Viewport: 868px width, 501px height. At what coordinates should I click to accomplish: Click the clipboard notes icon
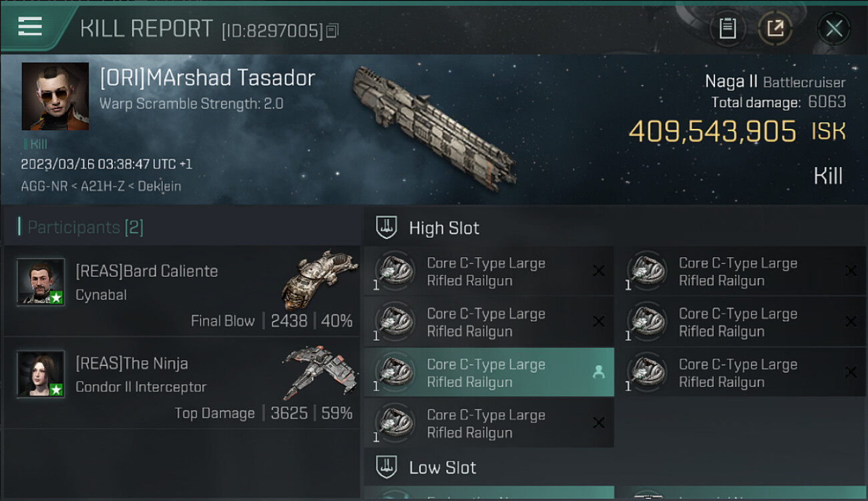pyautogui.click(x=727, y=29)
